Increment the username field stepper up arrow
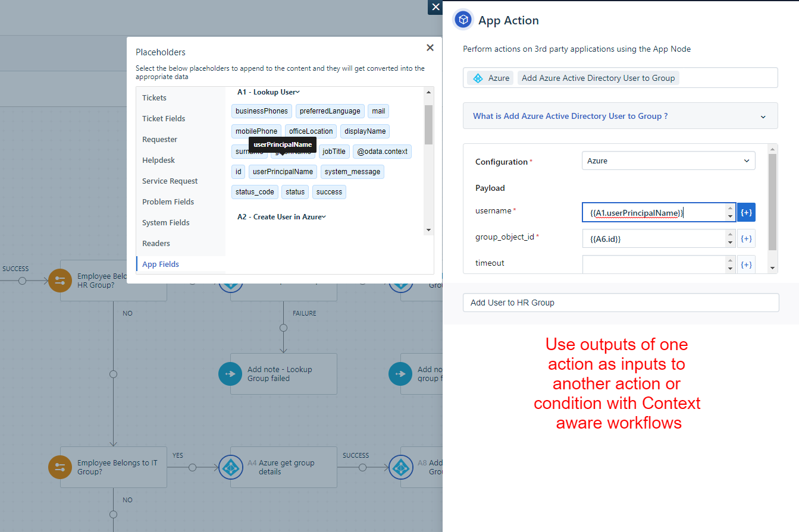The width and height of the screenshot is (799, 532). coord(730,208)
